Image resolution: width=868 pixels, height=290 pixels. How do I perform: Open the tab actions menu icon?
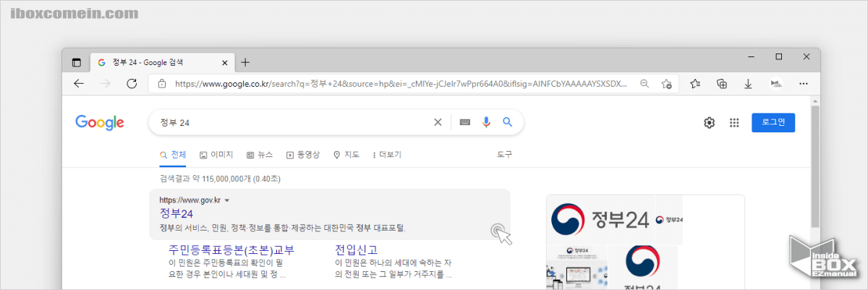[x=76, y=62]
